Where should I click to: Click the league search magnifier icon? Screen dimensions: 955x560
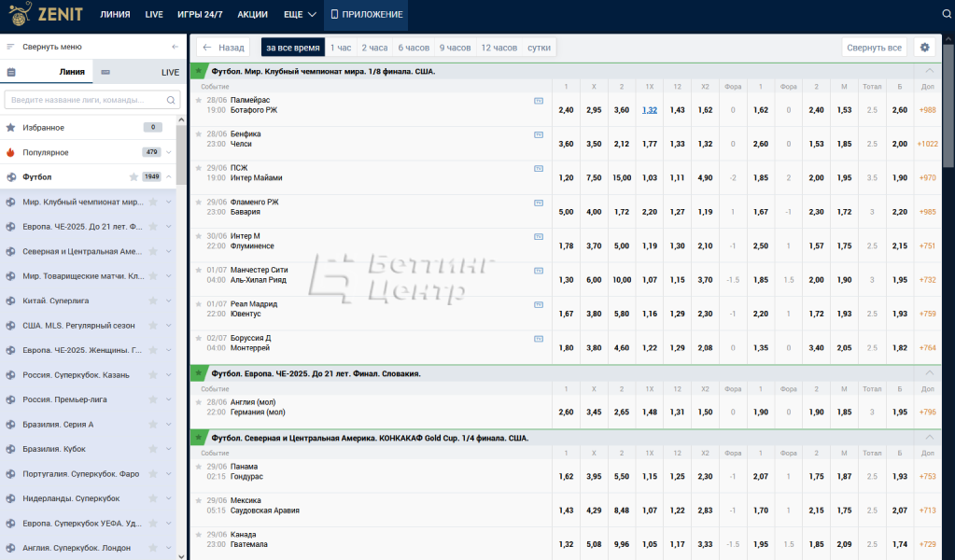tap(171, 100)
